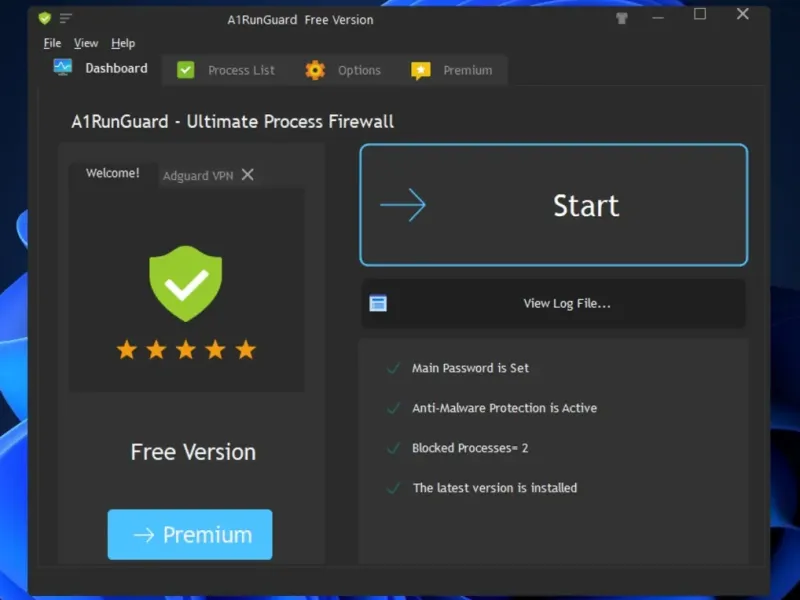Click the green shield app icon in title bar

coord(45,18)
